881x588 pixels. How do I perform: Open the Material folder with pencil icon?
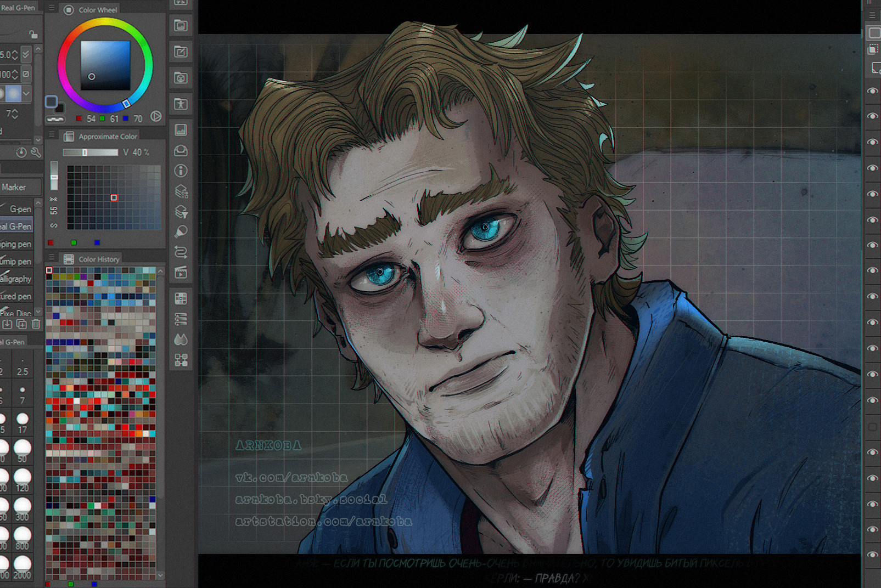pyautogui.click(x=181, y=52)
